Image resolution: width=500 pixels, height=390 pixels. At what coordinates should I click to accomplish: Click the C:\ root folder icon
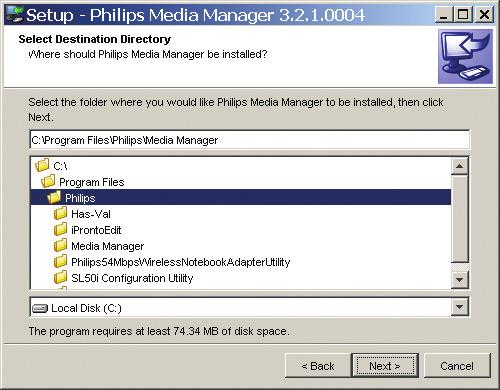[x=42, y=165]
